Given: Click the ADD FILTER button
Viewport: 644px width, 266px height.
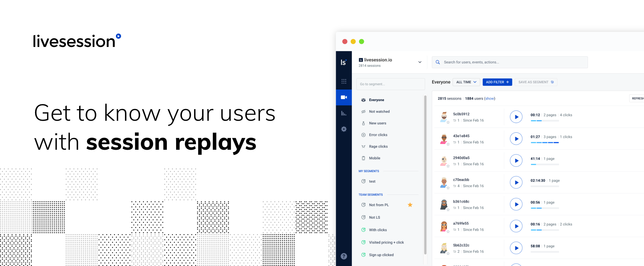Looking at the screenshot, I should pyautogui.click(x=497, y=82).
